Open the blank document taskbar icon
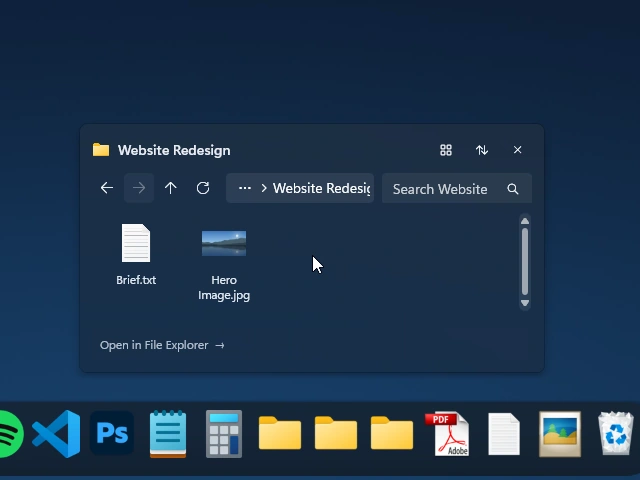This screenshot has width=640, height=480. tap(504, 434)
